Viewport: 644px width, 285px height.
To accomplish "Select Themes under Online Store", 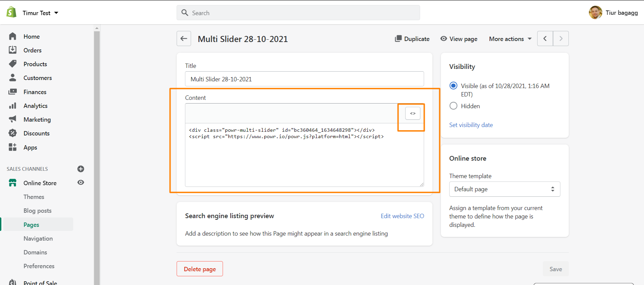I will coord(34,197).
